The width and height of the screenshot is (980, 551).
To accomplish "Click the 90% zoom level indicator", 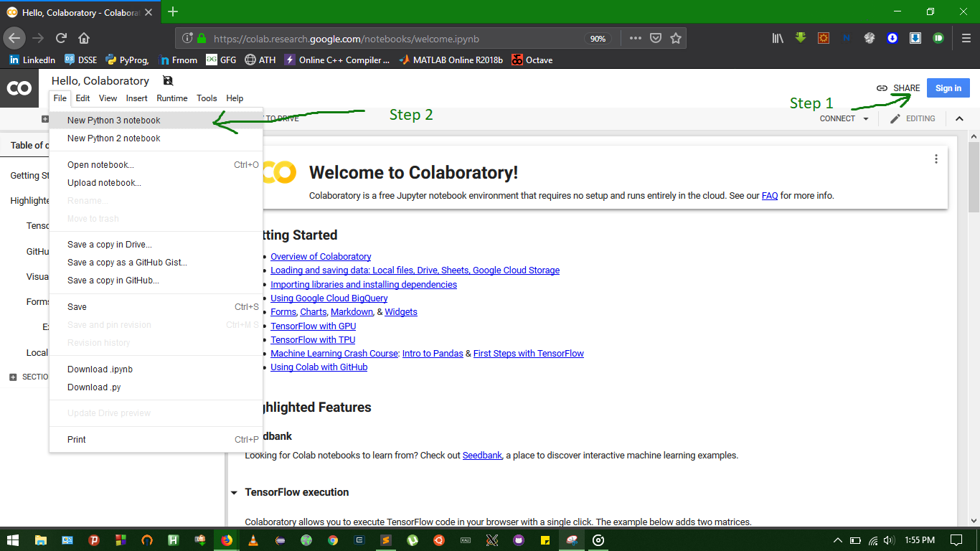I will [598, 39].
